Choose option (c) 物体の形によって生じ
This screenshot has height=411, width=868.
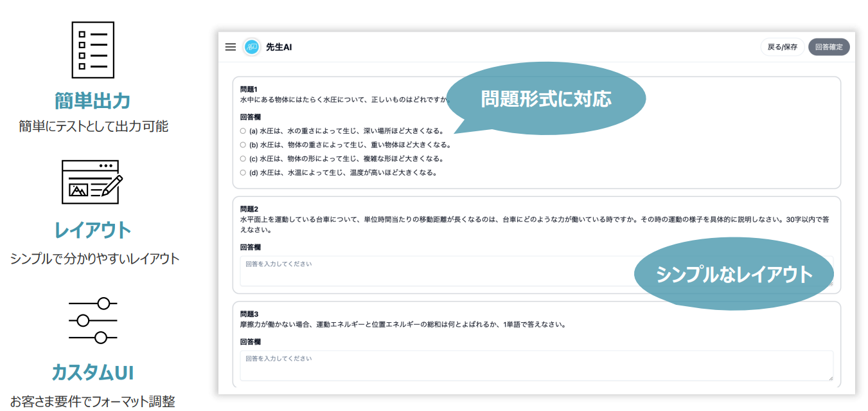pyautogui.click(x=243, y=159)
